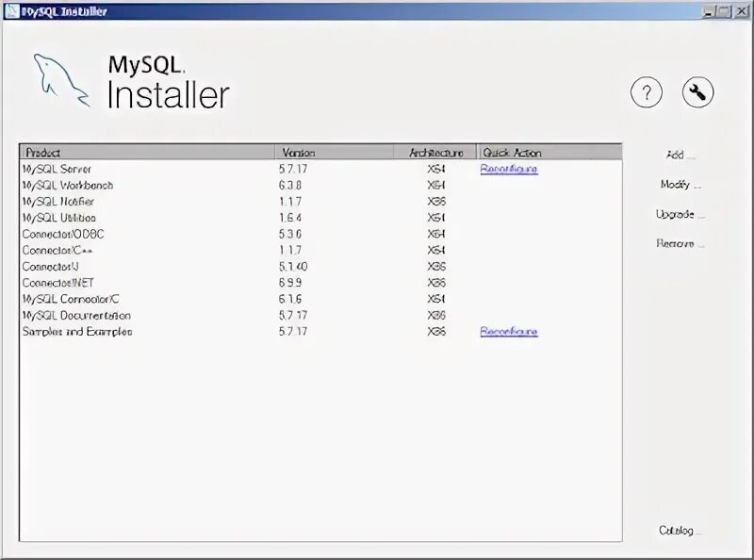The image size is (754, 560).
Task: Select the MySQL Documentation row
Action: pyautogui.click(x=320, y=316)
